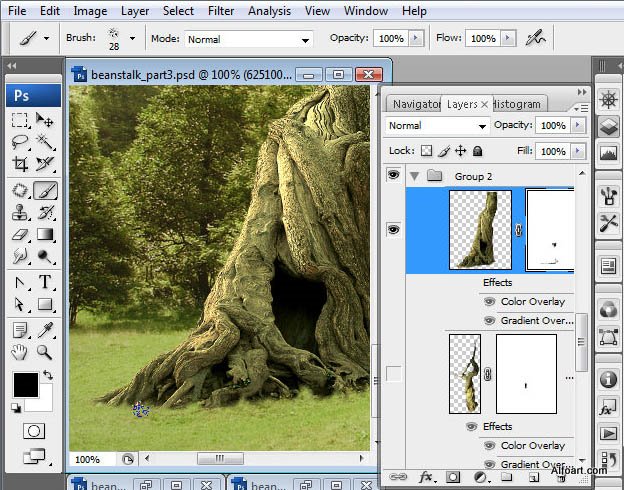Toggle Color Overlay effect visibility on selected layer
This screenshot has height=490, width=624.
[489, 302]
